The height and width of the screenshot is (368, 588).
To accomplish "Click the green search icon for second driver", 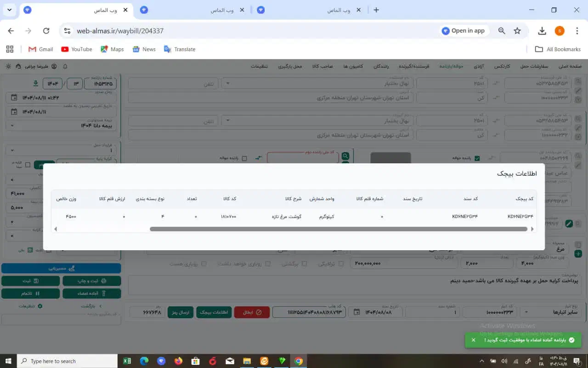I will 345,156.
